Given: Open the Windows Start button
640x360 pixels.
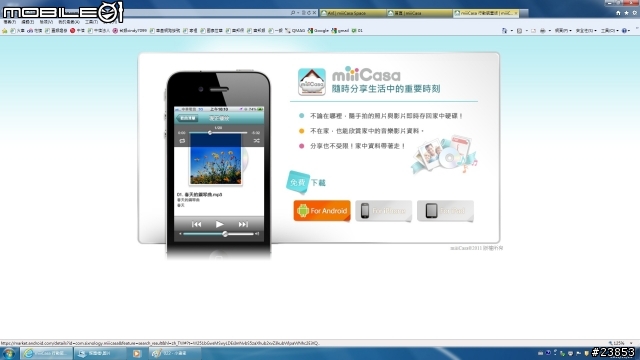Looking at the screenshot, I should [9, 353].
